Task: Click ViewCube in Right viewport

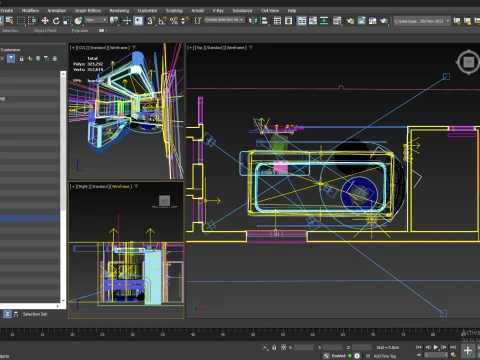Action: [164, 201]
